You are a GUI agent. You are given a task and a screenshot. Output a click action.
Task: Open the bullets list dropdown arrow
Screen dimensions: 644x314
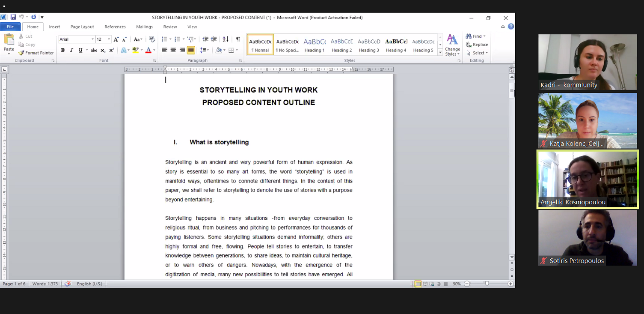(x=170, y=39)
